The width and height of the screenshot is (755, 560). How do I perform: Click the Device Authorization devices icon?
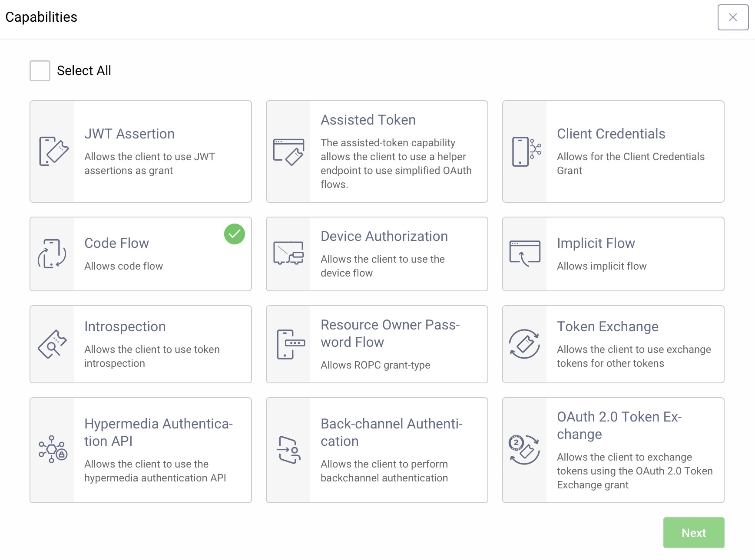tap(288, 254)
